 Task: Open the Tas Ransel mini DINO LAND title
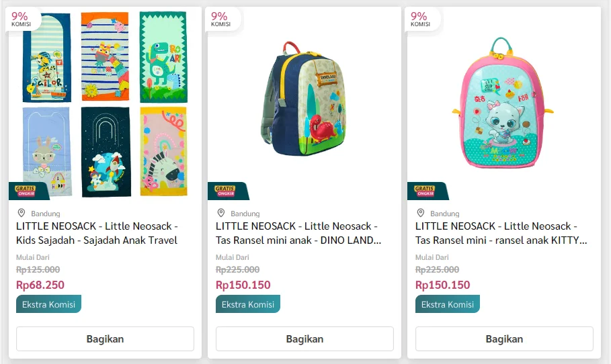point(296,233)
